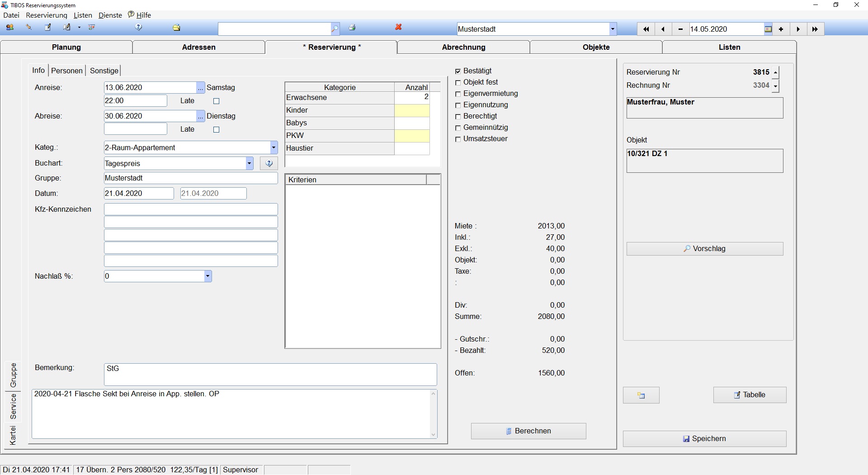Screen dimensions: 868x475
Task: Tick the Late checkbox for Anreise
Action: (x=216, y=101)
